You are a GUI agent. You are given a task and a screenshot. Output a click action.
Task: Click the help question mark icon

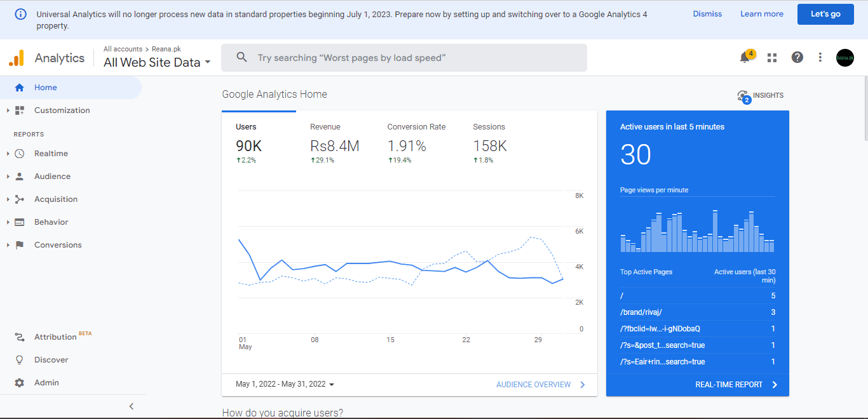797,58
